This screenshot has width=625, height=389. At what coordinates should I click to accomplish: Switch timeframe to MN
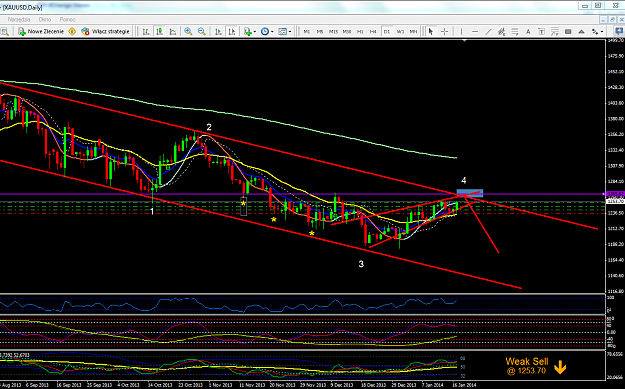(x=413, y=31)
